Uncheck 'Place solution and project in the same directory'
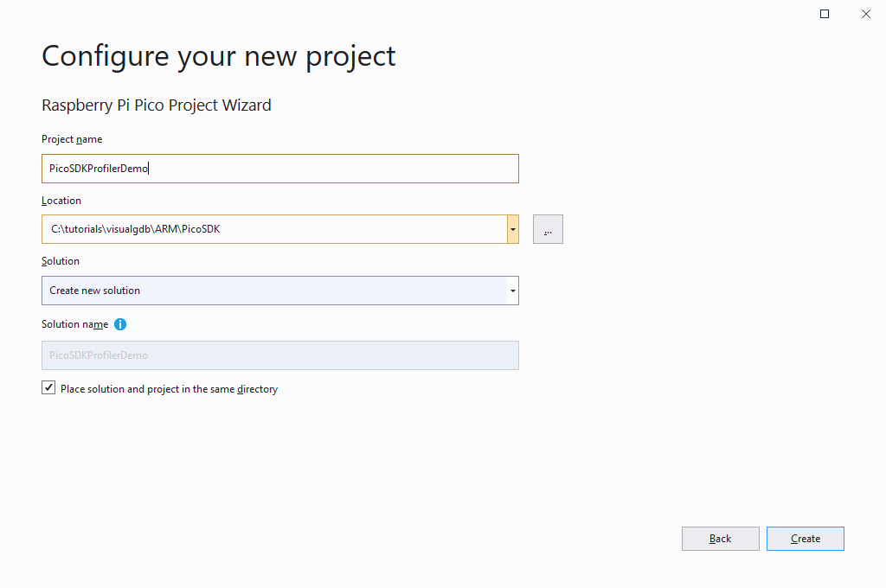This screenshot has width=886, height=588. [x=48, y=388]
